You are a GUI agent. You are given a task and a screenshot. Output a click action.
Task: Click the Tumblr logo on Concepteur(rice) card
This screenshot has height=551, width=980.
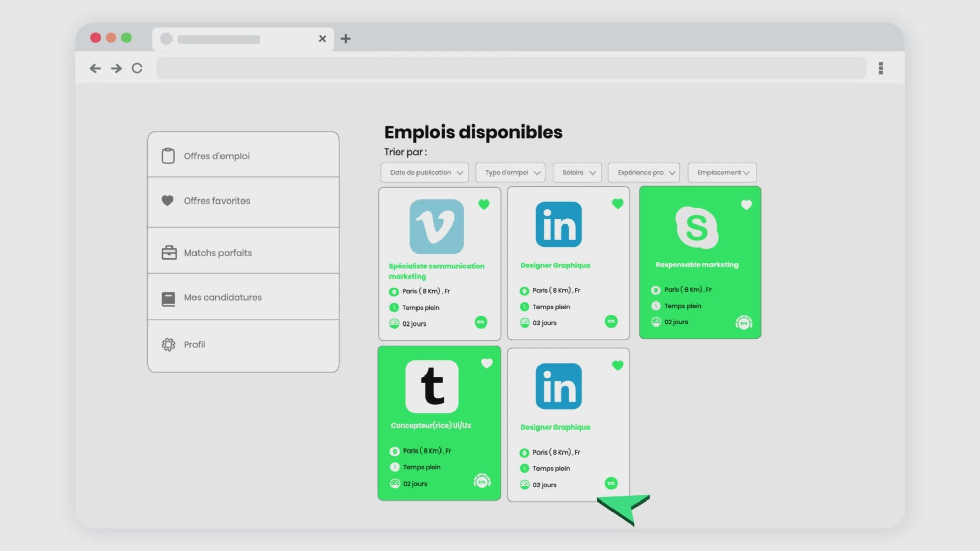tap(432, 386)
